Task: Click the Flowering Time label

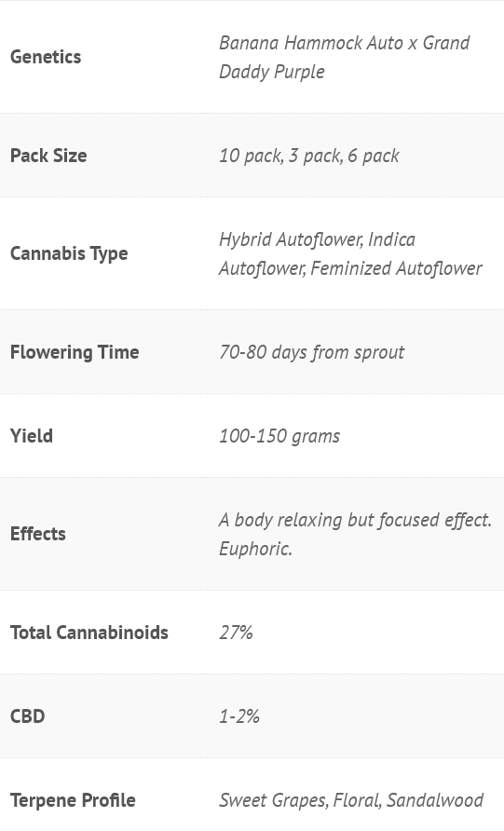Action: pyautogui.click(x=75, y=352)
